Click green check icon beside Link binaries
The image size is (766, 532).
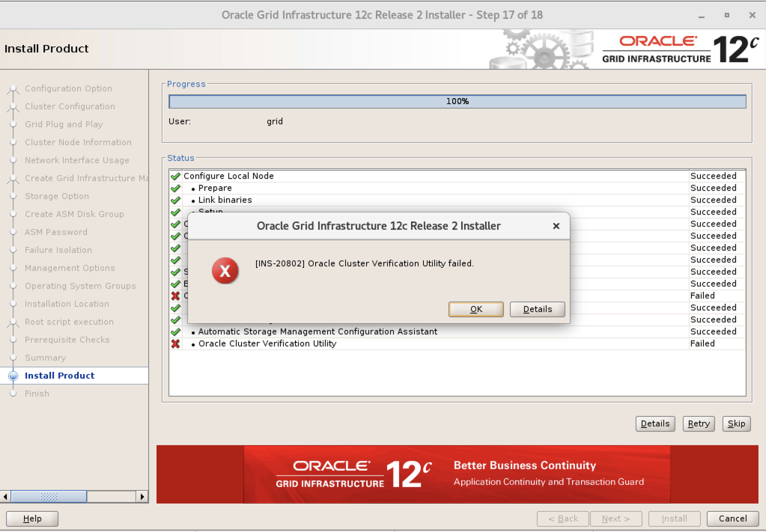175,200
